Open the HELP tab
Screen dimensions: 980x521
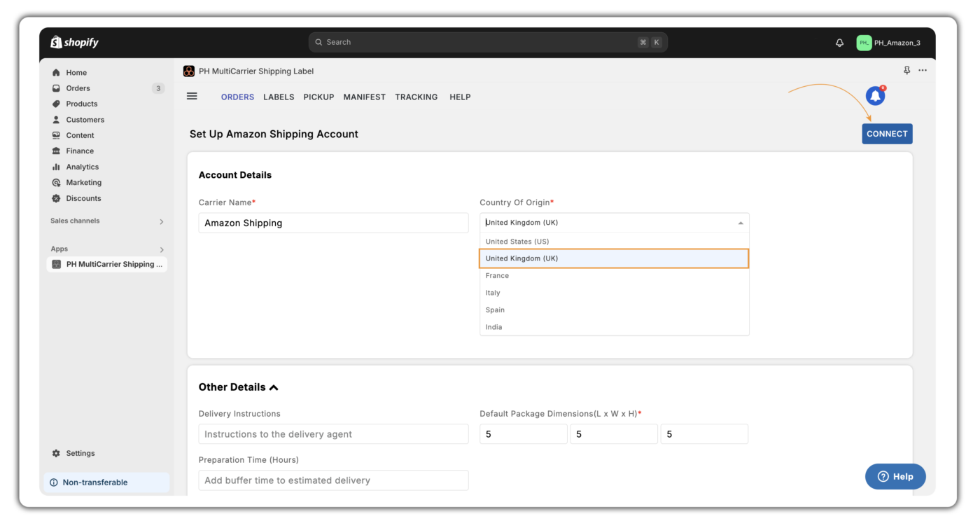460,97
